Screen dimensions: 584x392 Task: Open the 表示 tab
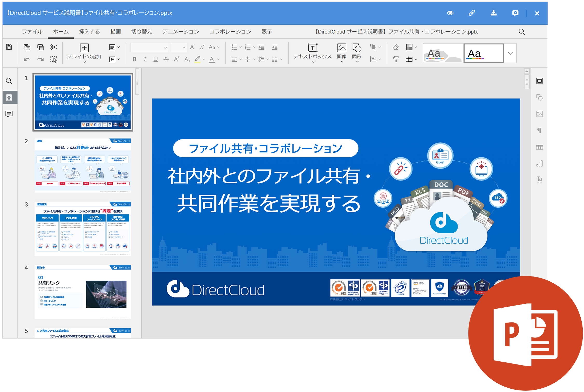[x=267, y=32]
